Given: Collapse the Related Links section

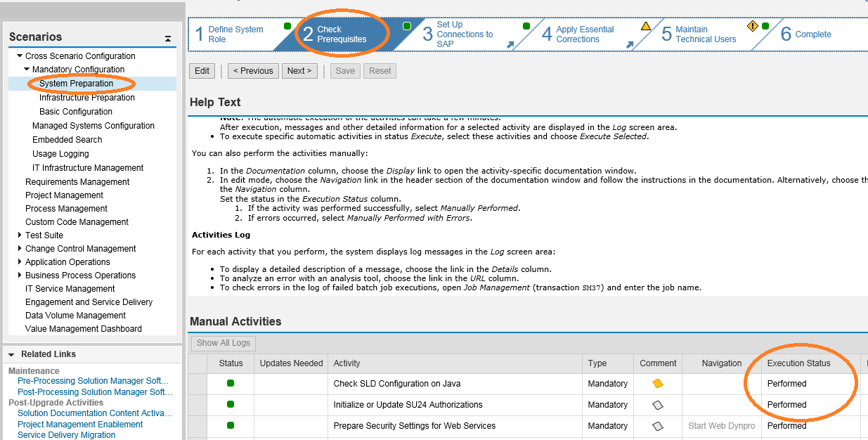Looking at the screenshot, I should click(12, 354).
